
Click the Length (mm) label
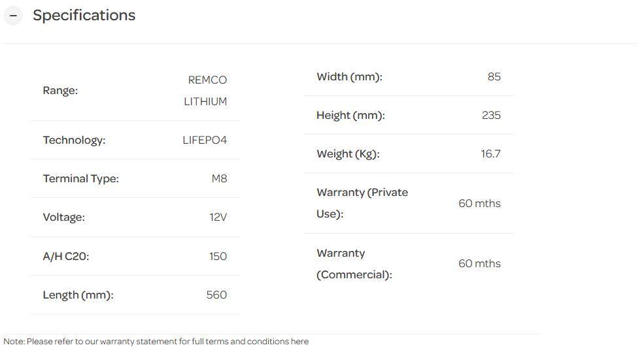coord(78,295)
